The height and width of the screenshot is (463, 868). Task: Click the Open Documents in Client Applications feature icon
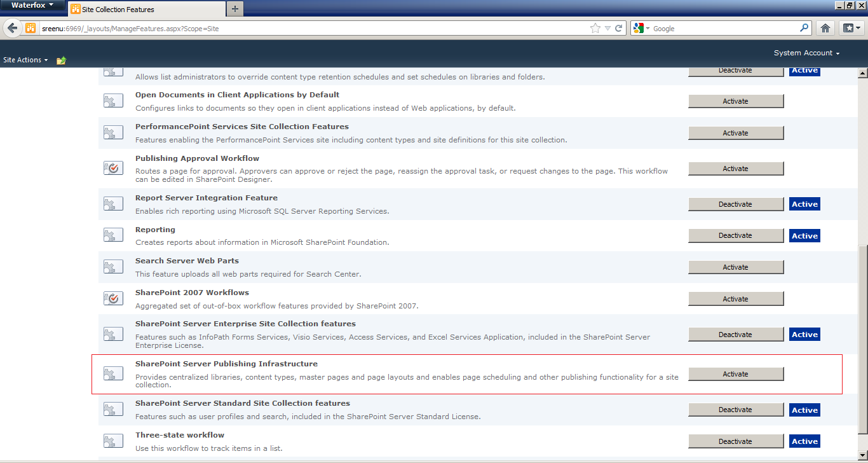click(x=113, y=100)
